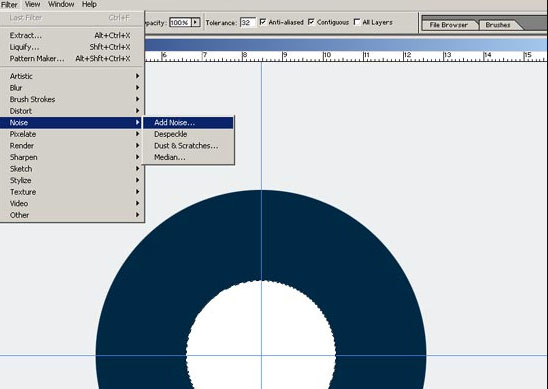Click the Tolerance input field

[248, 22]
